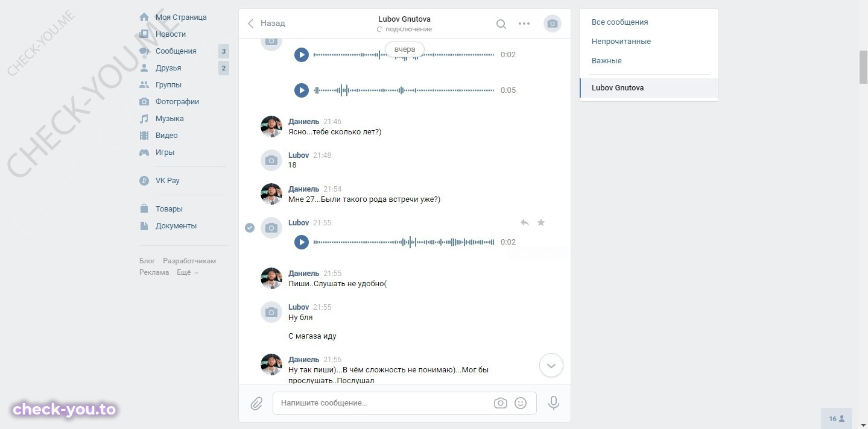This screenshot has height=429, width=868.
Task: Click the message Ясно...тебе сколько лет?)
Action: tap(335, 132)
